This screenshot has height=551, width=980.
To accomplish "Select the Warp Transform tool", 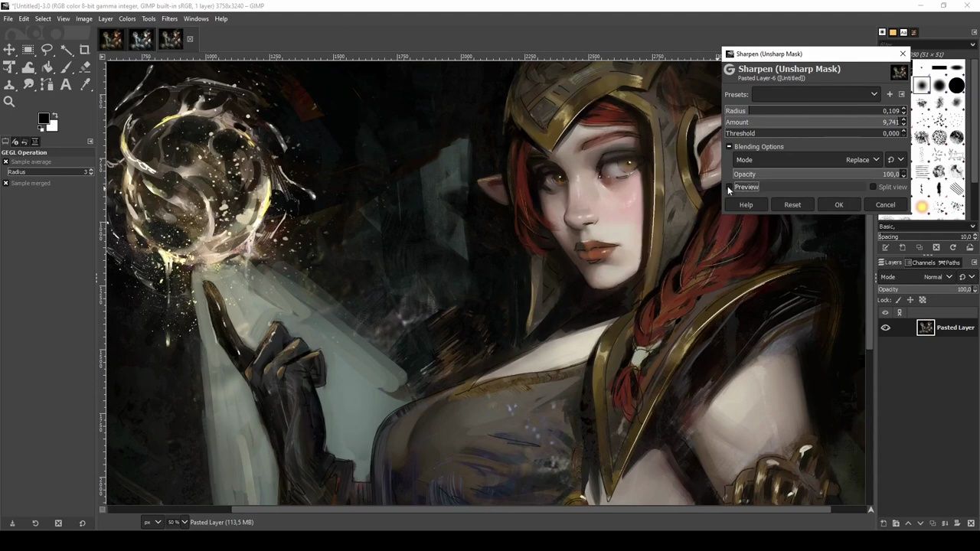I will 28,67.
